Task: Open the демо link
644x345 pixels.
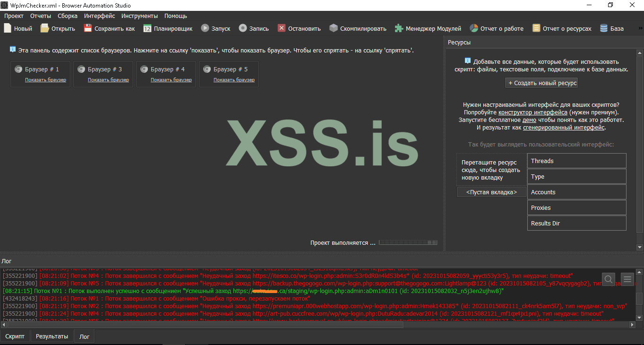Action: 529,120
